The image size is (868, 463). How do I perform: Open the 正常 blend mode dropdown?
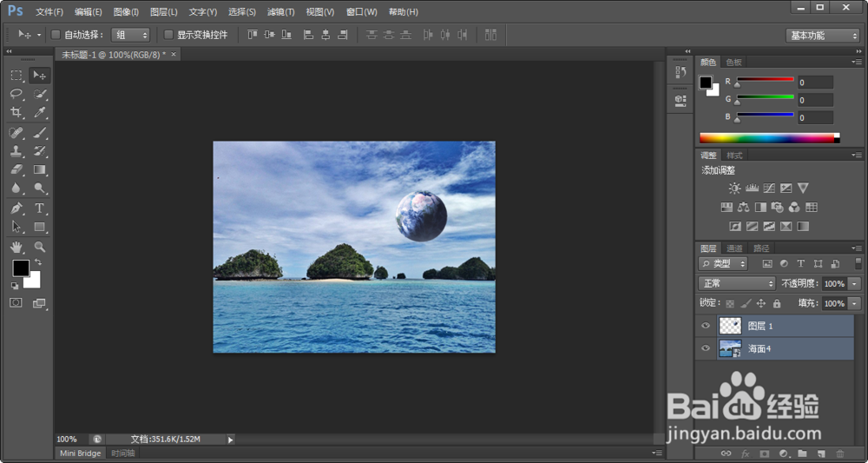tap(737, 283)
